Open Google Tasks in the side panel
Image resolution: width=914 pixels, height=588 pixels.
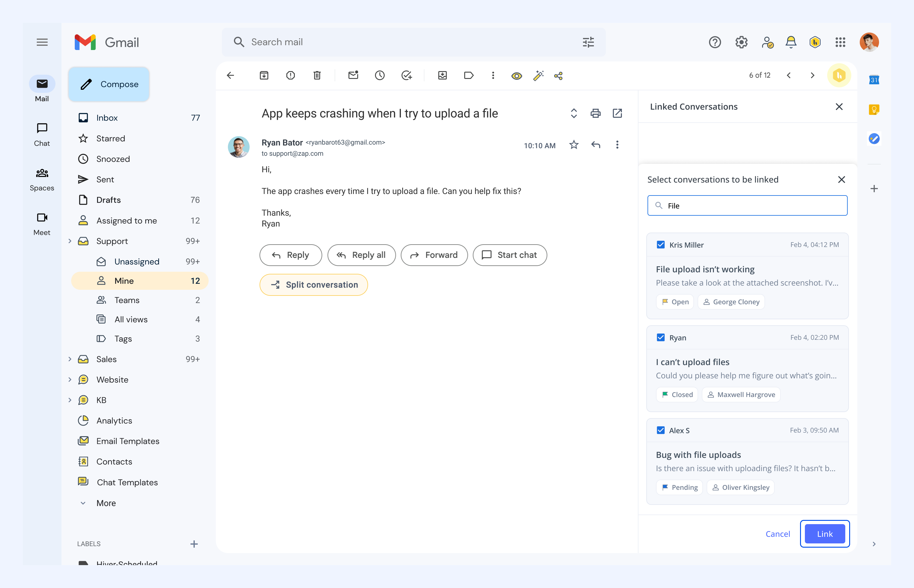tap(874, 139)
